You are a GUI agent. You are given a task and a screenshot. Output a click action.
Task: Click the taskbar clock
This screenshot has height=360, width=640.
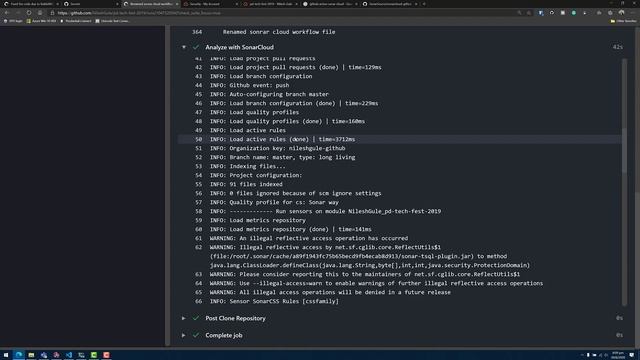click(x=618, y=355)
